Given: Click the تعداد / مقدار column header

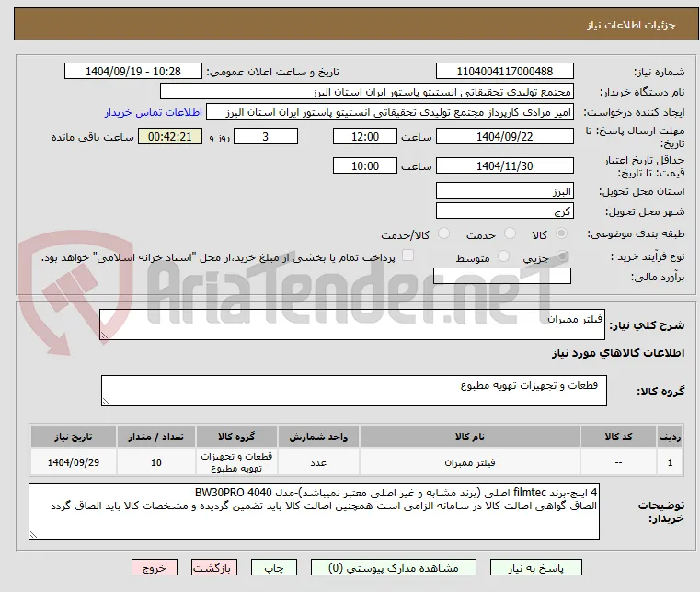Looking at the screenshot, I should click(x=155, y=437).
